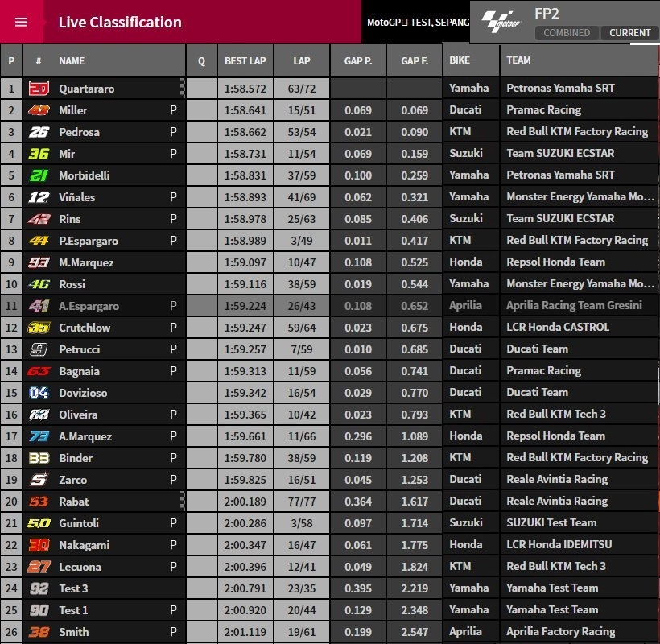The width and height of the screenshot is (660, 644).
Task: Click the Q column header
Action: point(201,61)
